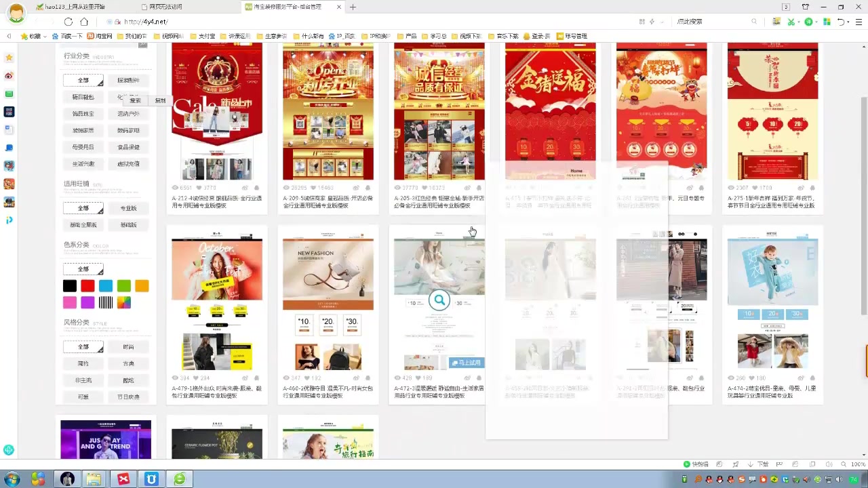Viewport: 868px width, 488px height.
Task: Click magnifier preview icon on A-472 template
Action: (439, 300)
